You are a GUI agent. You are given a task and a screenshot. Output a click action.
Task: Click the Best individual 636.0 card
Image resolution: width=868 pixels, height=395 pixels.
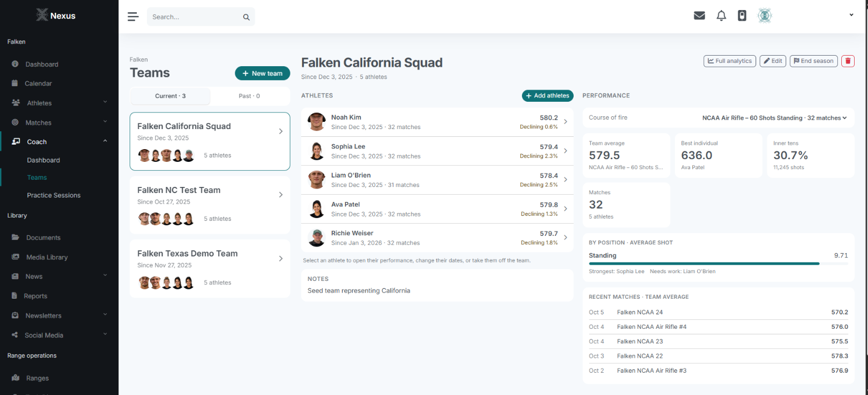(718, 156)
